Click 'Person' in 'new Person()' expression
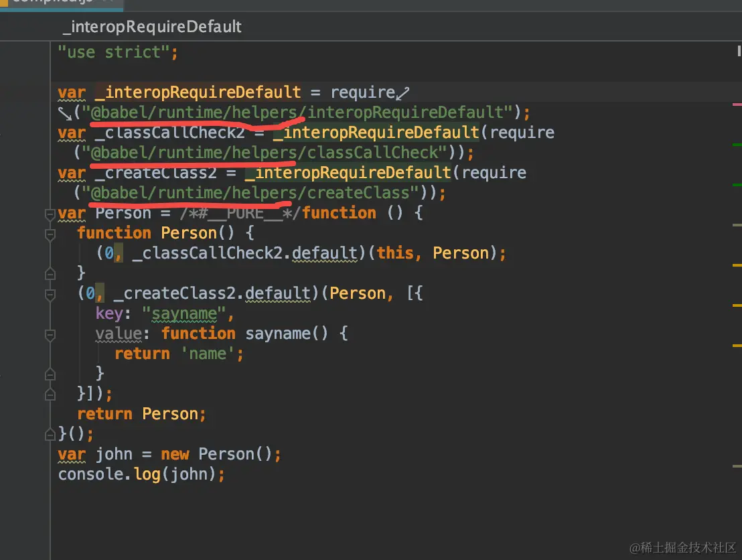Image resolution: width=742 pixels, height=560 pixels. (226, 454)
